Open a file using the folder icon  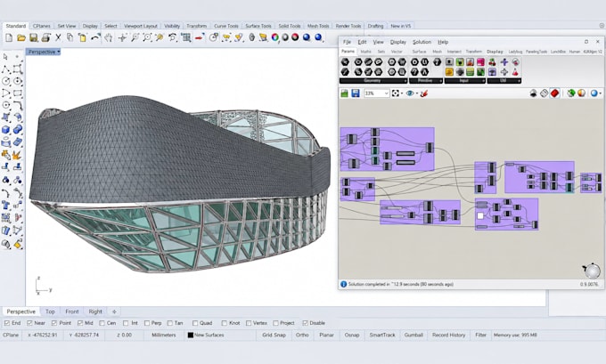(21, 38)
